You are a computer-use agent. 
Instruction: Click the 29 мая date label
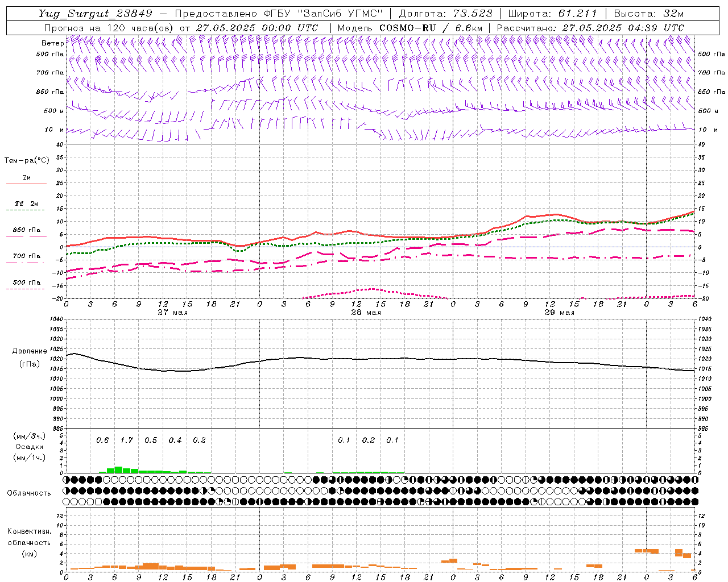pos(560,313)
